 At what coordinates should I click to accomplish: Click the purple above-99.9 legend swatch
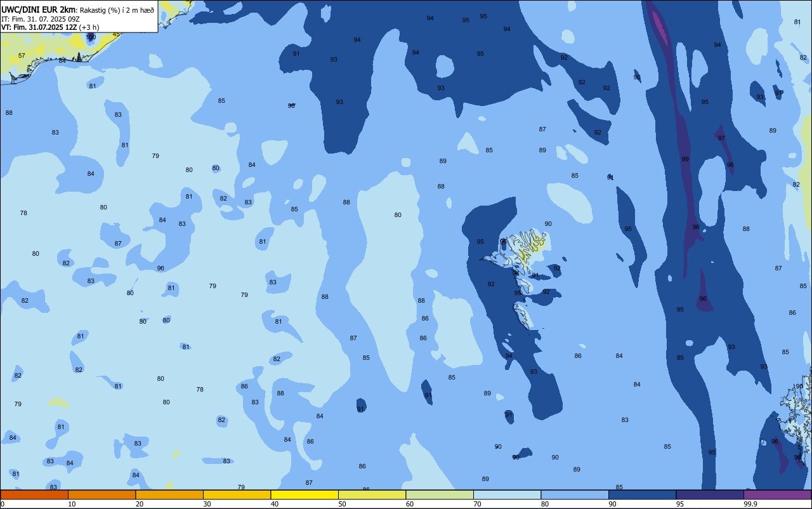[x=777, y=494]
